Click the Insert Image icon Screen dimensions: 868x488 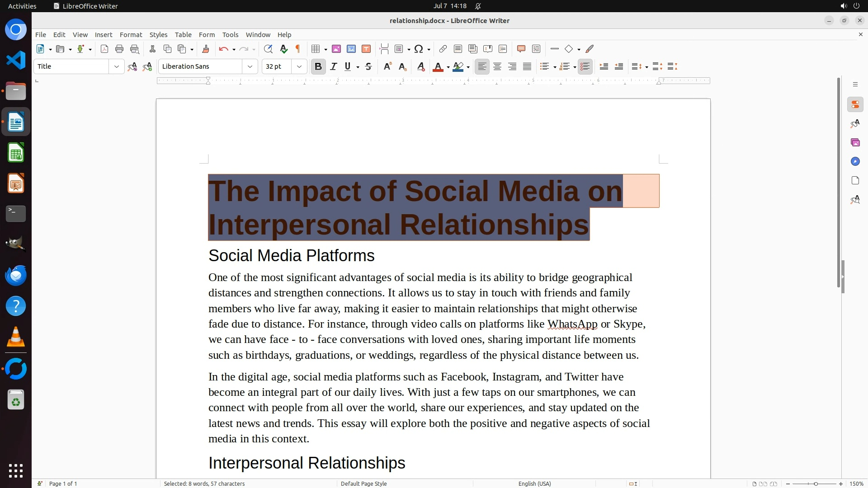pos(336,49)
